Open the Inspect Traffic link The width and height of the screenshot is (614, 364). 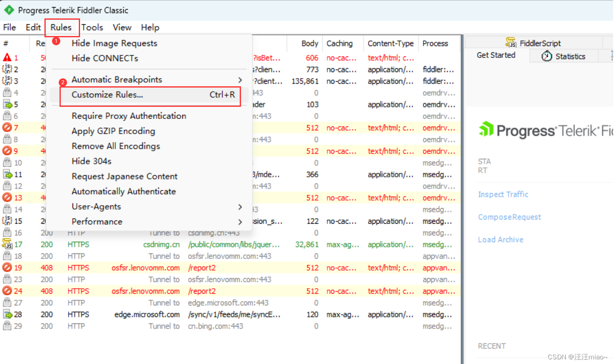tap(503, 194)
